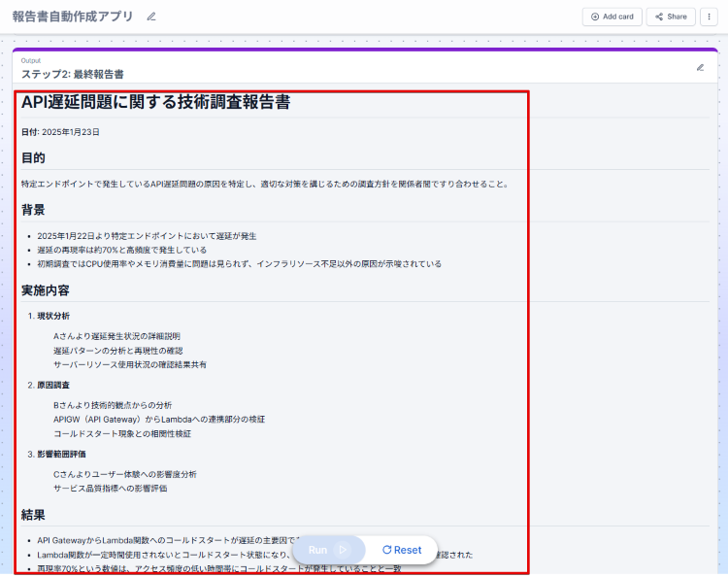728x577 pixels.
Task: Click the Reset button label
Action: coord(408,550)
